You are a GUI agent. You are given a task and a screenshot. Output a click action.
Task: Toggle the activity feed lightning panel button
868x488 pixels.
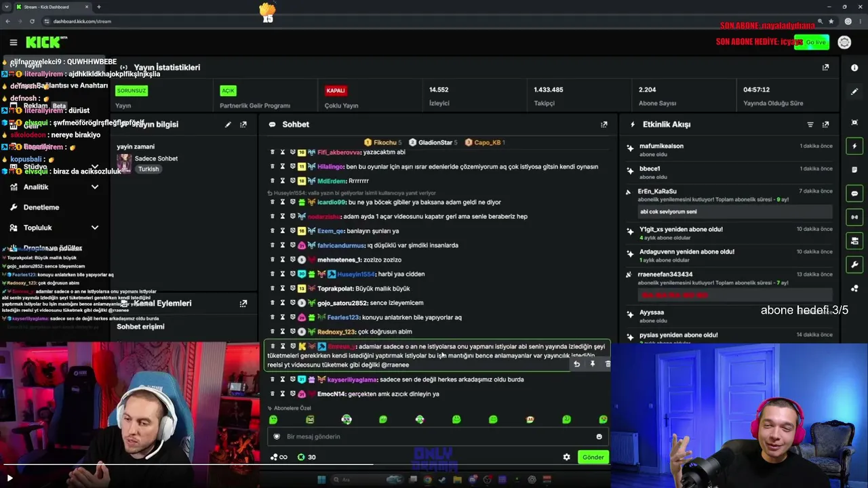coord(854,146)
